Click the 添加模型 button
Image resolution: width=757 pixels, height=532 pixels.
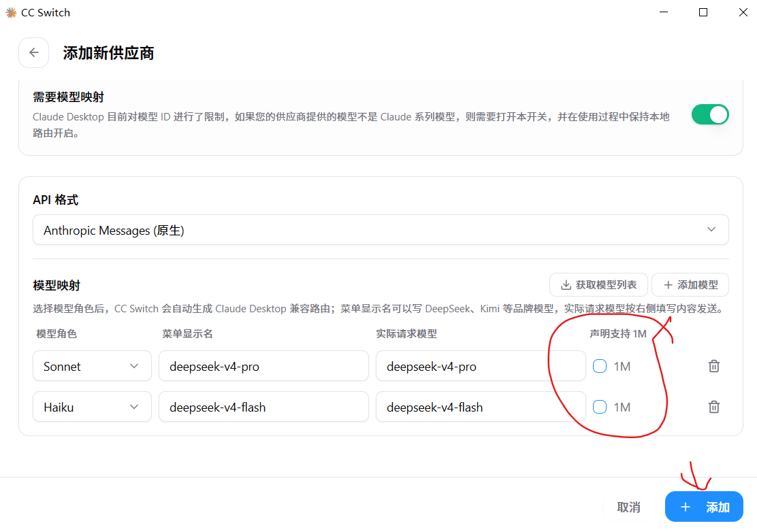point(690,285)
